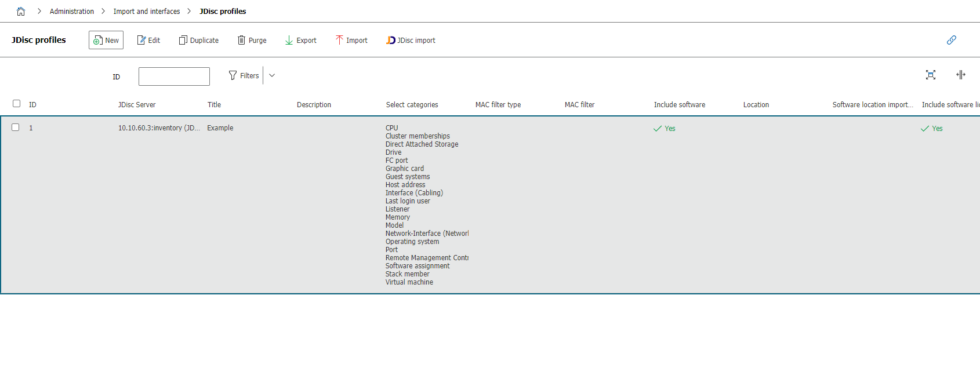This screenshot has height=368, width=980.
Task: Go to home via breadcrumb house icon
Action: (x=21, y=11)
